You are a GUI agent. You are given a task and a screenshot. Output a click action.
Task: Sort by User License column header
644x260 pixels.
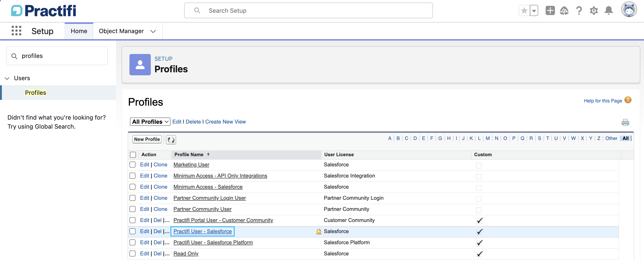339,155
